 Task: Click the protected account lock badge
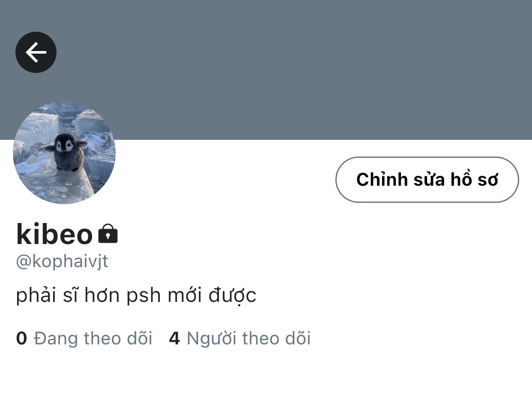pyautogui.click(x=108, y=234)
